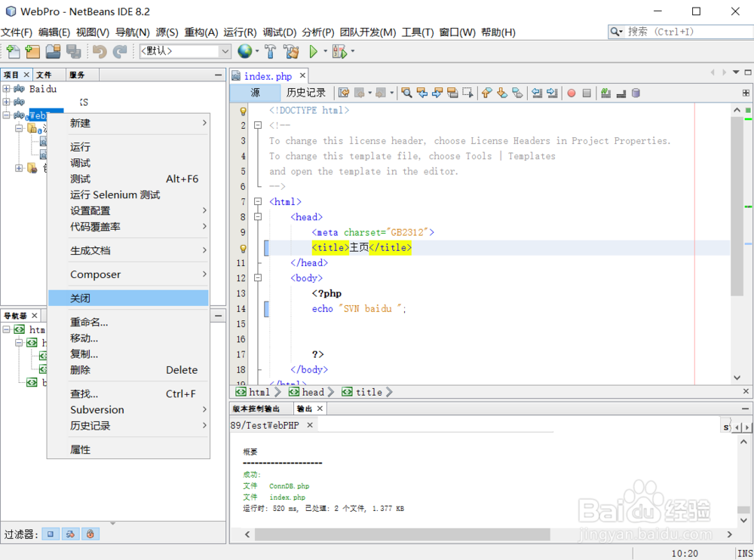
Task: Click the uncomment icon in editor toolbar
Action: [621, 93]
